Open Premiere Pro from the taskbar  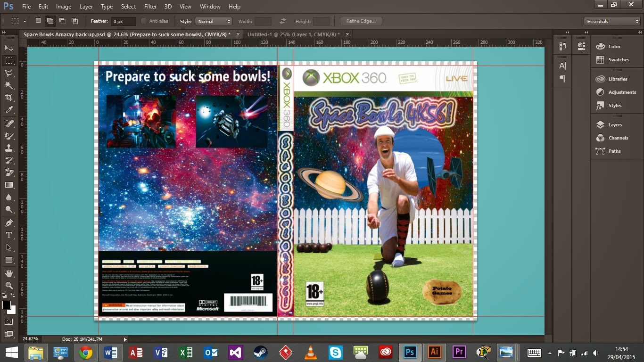(x=459, y=352)
